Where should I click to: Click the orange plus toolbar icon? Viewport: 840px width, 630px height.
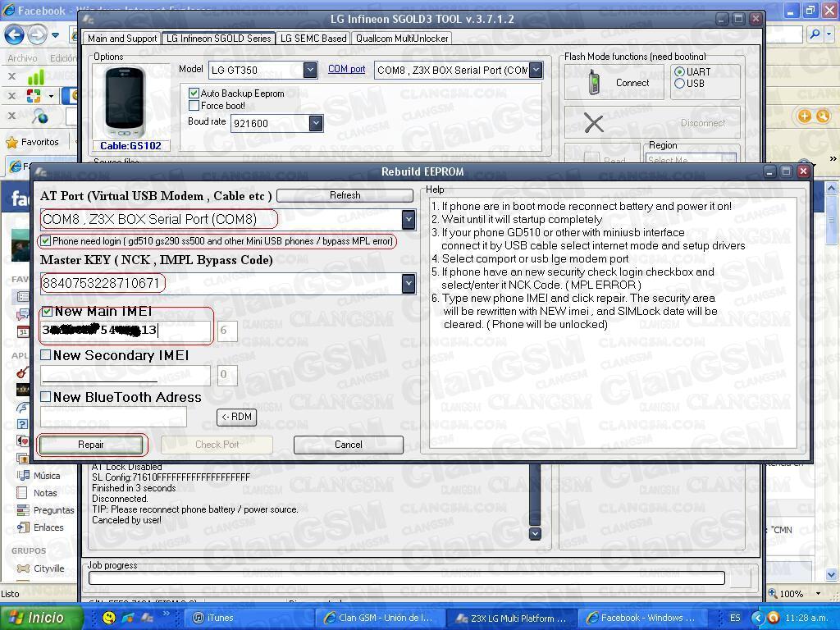point(804,116)
